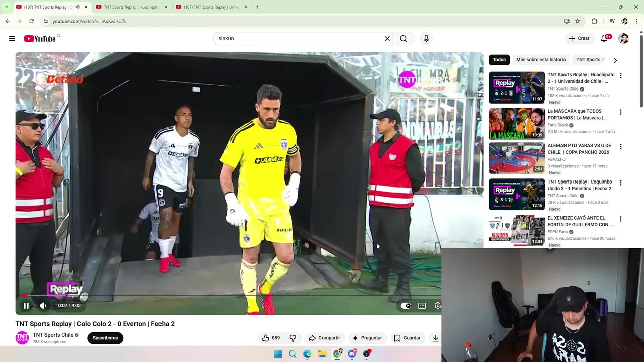Viewport: 644px width, 362px height.
Task: Open the media controls icon in toolbar
Action: (612, 21)
